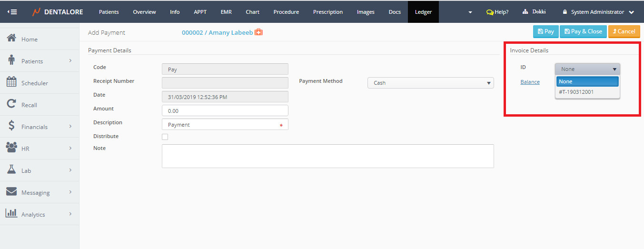Click the Home icon in sidebar
Screen dimensions: 644x249
point(12,39)
